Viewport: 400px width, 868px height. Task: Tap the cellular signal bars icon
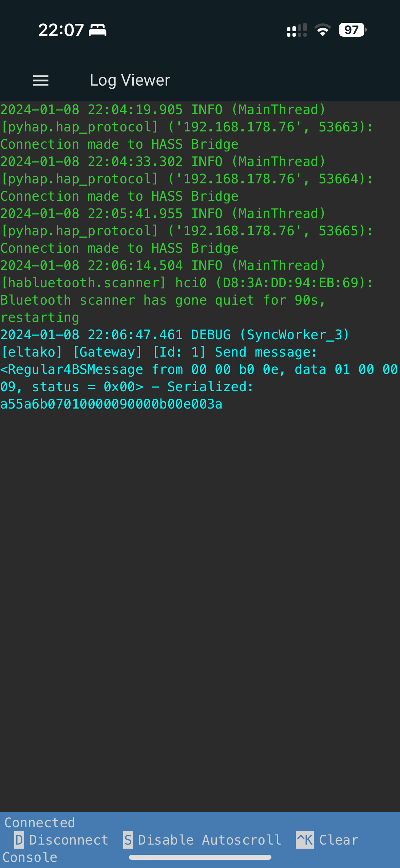pos(297,30)
